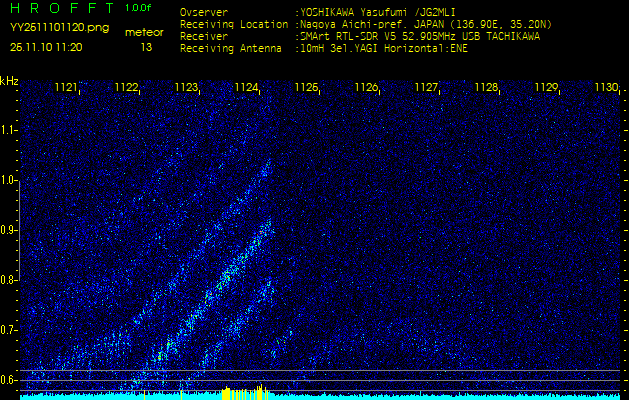
Task: Click the 1.1 frequency axis label
Action: 8,130
